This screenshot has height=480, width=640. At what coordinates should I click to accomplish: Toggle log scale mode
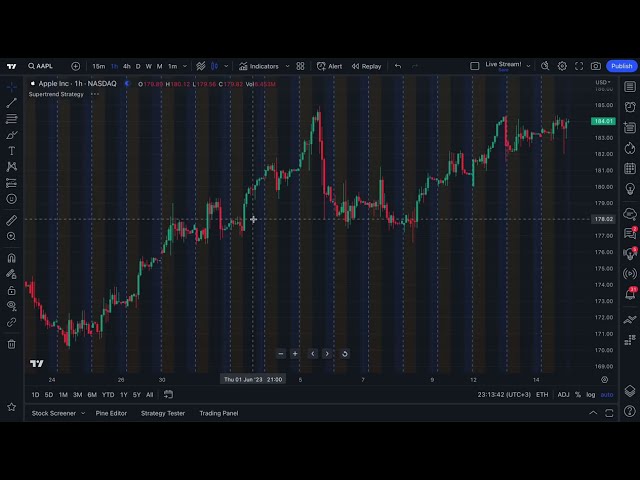coord(591,395)
